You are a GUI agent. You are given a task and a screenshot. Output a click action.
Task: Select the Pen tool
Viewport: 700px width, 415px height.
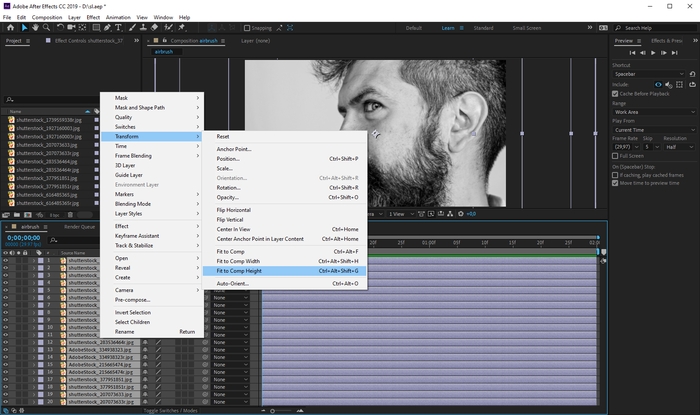tap(107, 28)
